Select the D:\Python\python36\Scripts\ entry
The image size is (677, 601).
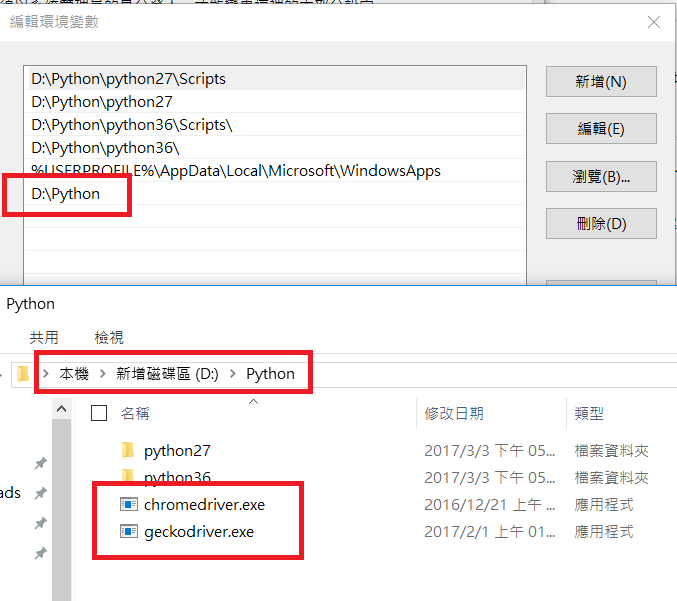pyautogui.click(x=275, y=125)
